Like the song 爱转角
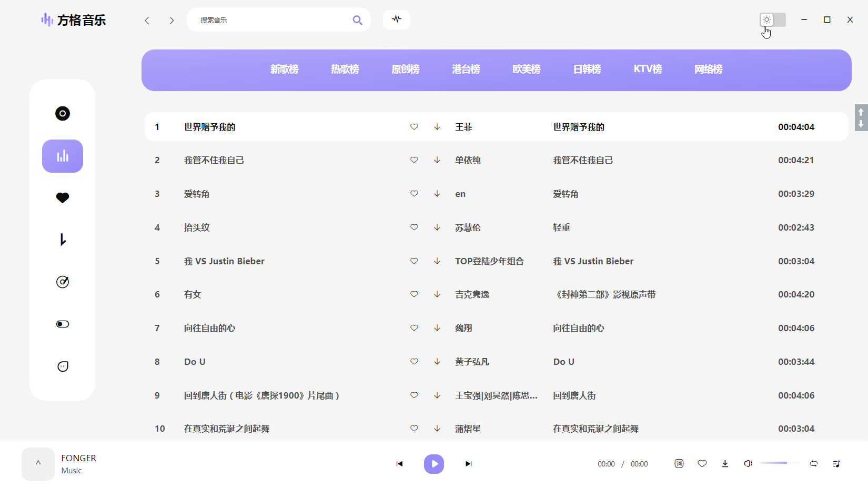 pyautogui.click(x=414, y=194)
